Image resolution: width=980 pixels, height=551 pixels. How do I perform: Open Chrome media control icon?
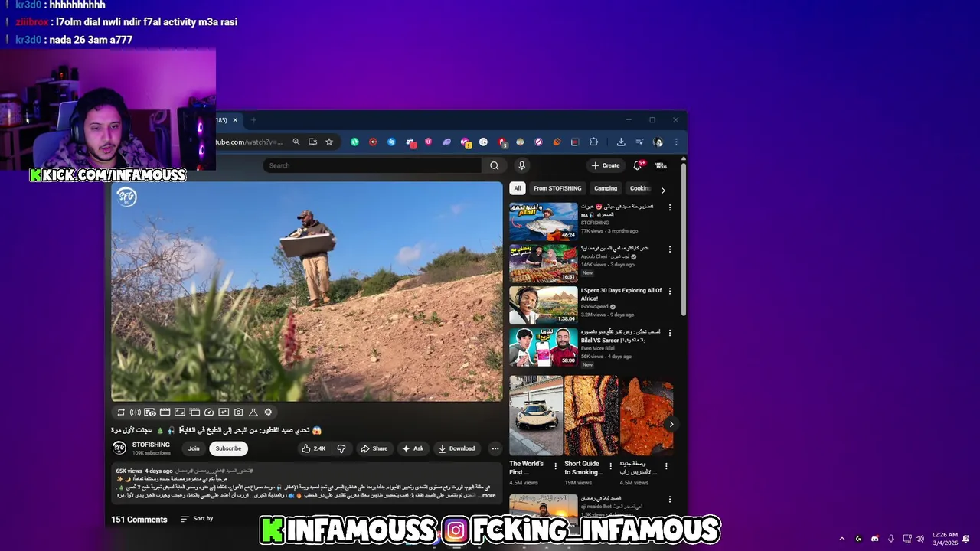click(x=639, y=142)
